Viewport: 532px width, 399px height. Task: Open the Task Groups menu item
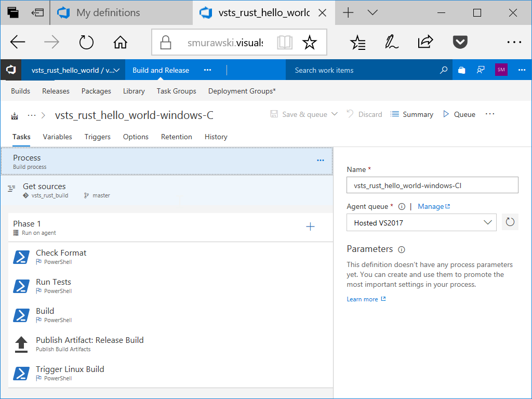177,91
